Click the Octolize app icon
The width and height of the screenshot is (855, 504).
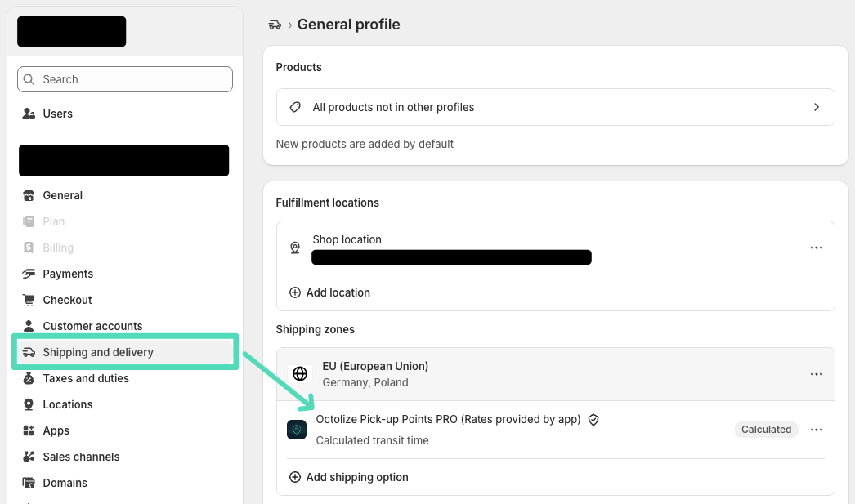(297, 430)
